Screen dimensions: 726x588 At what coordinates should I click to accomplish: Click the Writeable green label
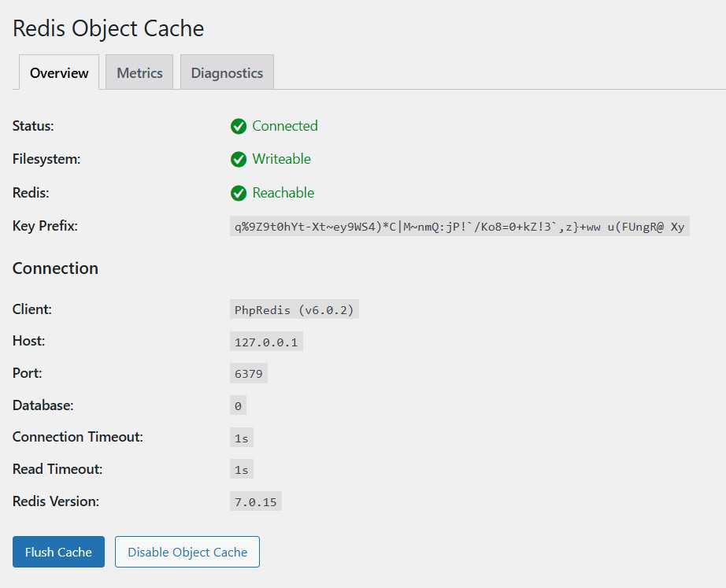point(281,159)
